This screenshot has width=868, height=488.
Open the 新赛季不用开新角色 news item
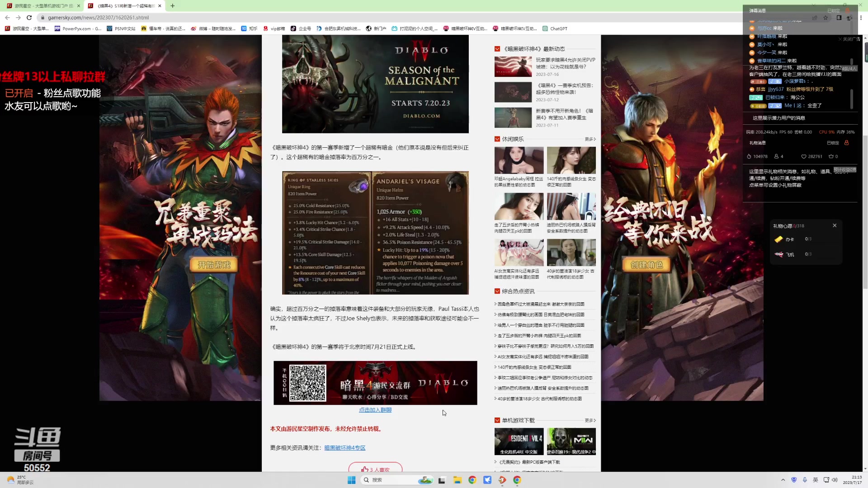click(x=564, y=114)
